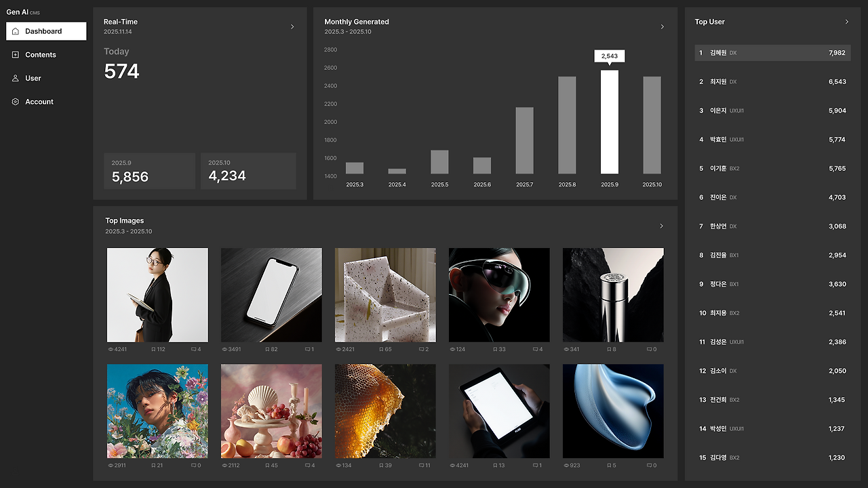Open the hands holding tablet thumbnail
This screenshot has height=488, width=868.
(499, 411)
